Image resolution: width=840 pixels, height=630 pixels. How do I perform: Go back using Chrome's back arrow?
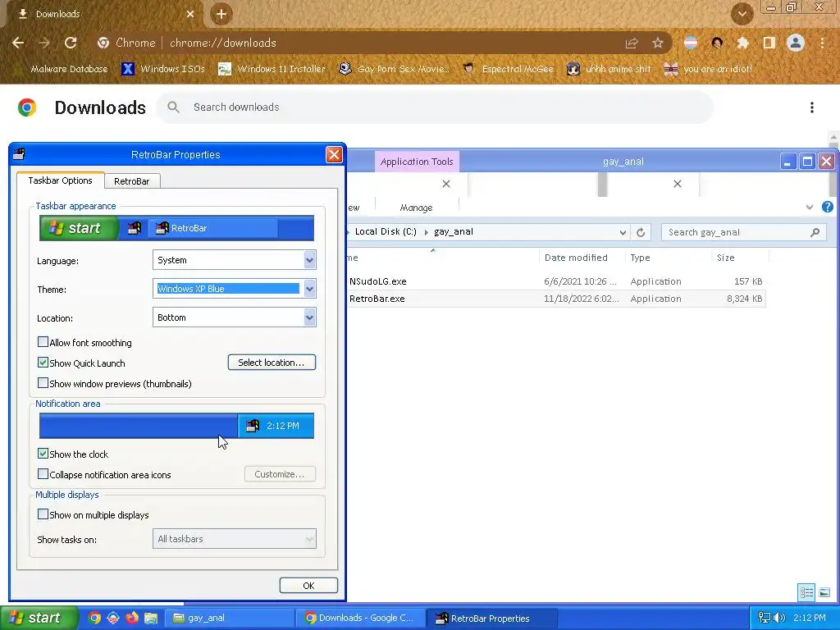click(18, 43)
